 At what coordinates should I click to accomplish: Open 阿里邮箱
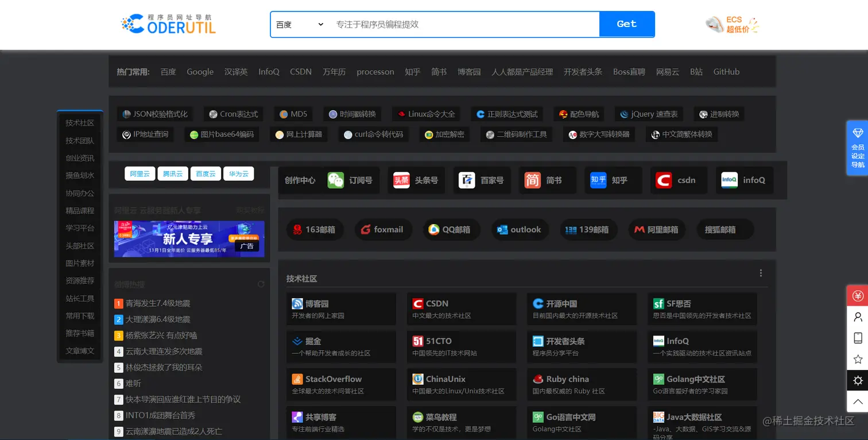657,230
